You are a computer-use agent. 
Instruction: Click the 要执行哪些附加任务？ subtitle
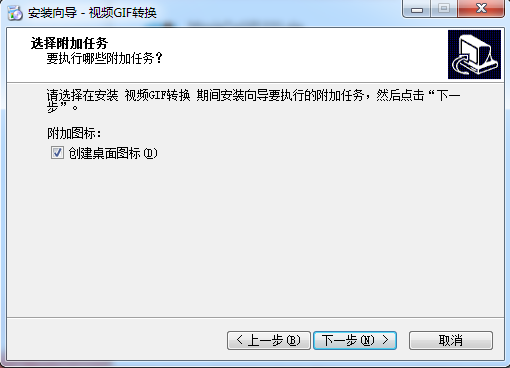coord(105,58)
